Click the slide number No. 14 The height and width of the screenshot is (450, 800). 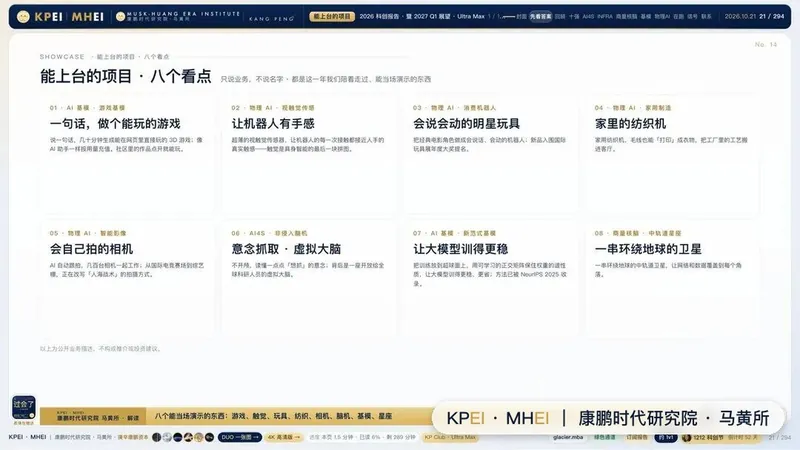pos(766,45)
